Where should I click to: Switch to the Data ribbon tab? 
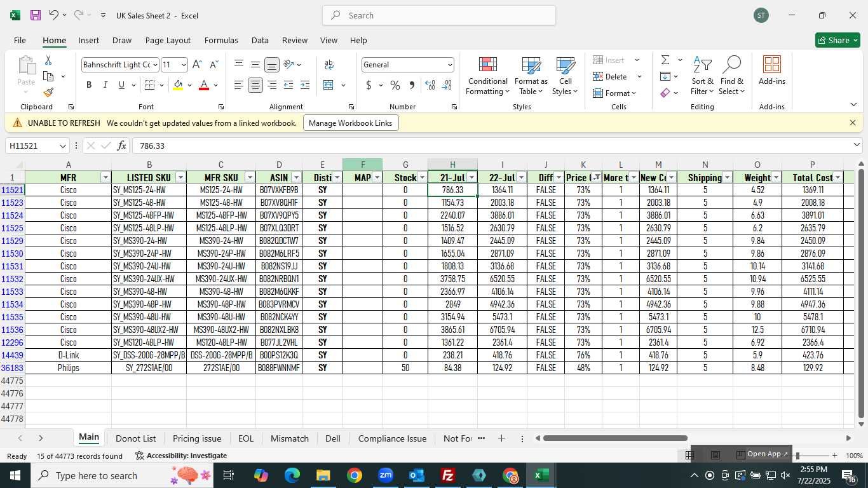[260, 40]
